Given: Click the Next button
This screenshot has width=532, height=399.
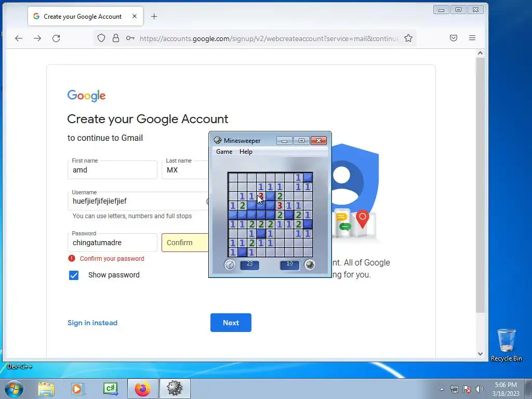Looking at the screenshot, I should click(x=231, y=323).
